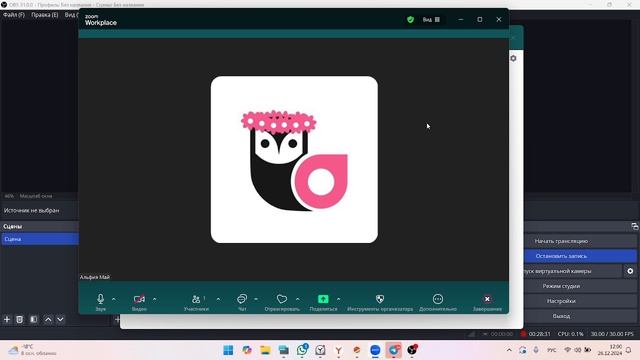The image size is (640, 360).
Task: Add a new scene with plus icon
Action: 7,319
